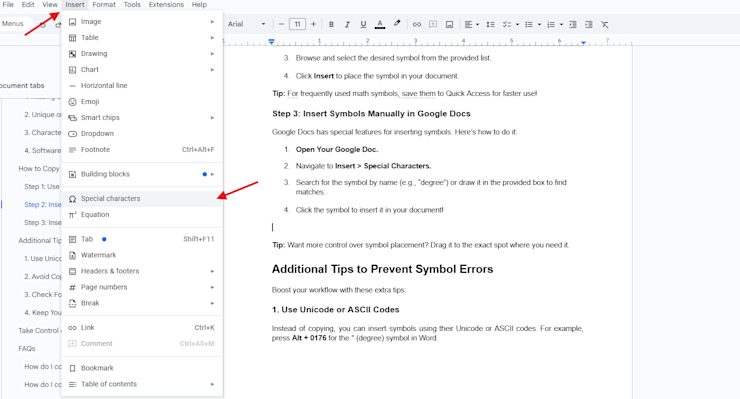The height and width of the screenshot is (399, 740).
Task: Open the Headers & footers submenu
Action: (142, 271)
